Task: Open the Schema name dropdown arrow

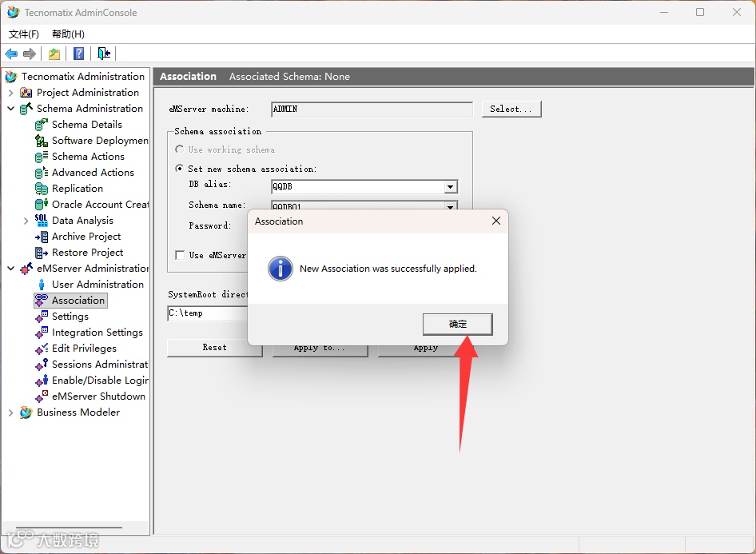Action: (450, 206)
